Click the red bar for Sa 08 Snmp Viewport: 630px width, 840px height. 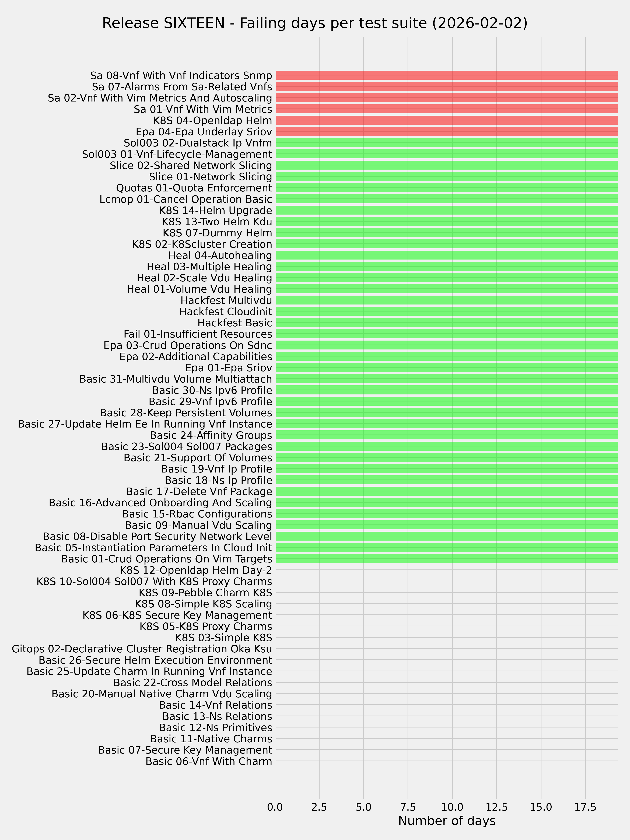click(447, 75)
